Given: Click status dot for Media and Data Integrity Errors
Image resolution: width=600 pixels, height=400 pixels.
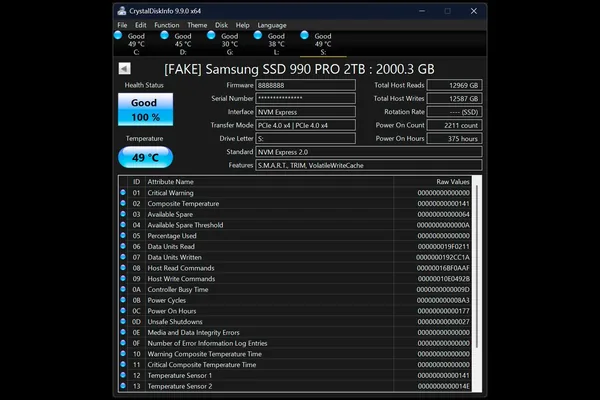Looking at the screenshot, I should [123, 332].
